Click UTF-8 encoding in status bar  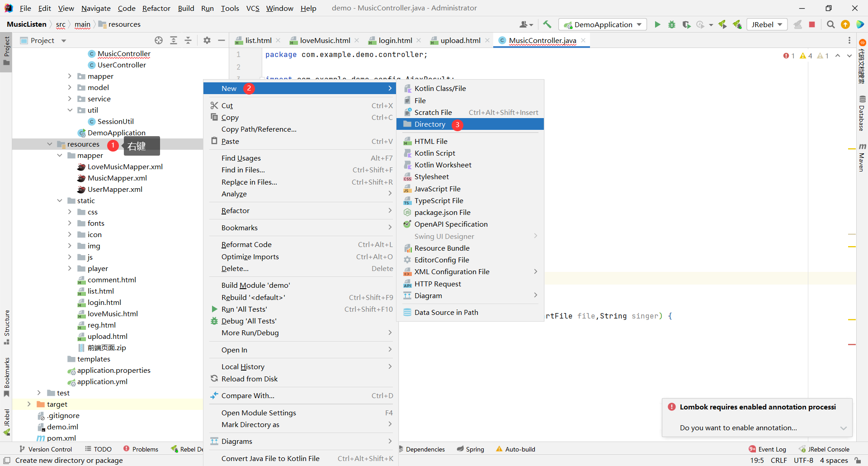pos(803,460)
